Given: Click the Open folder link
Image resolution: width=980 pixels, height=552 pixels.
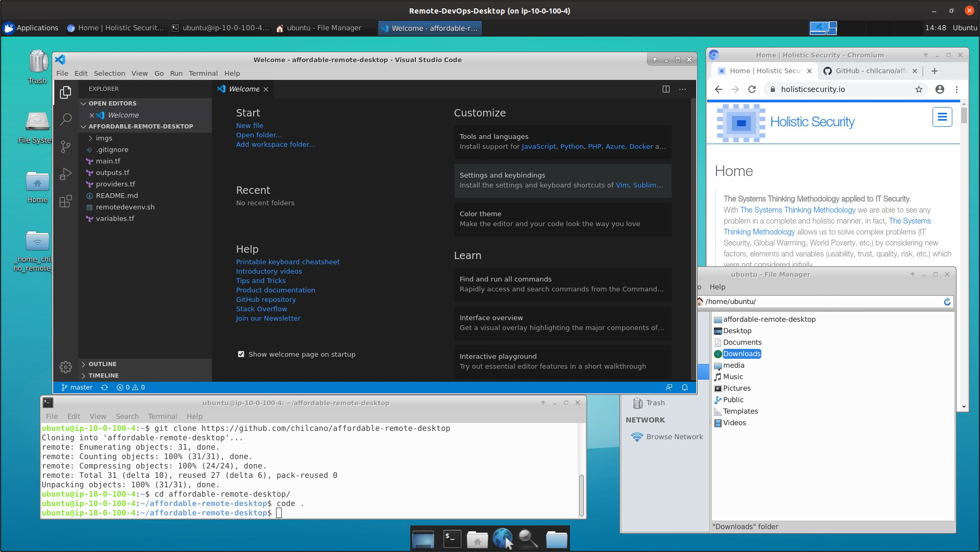Looking at the screenshot, I should 258,135.
